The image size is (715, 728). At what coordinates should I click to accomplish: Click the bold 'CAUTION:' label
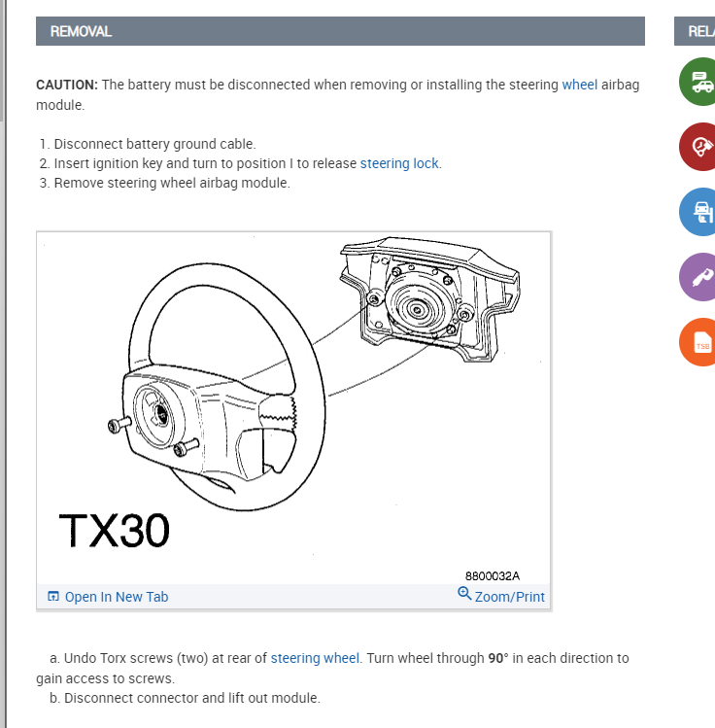pos(67,85)
